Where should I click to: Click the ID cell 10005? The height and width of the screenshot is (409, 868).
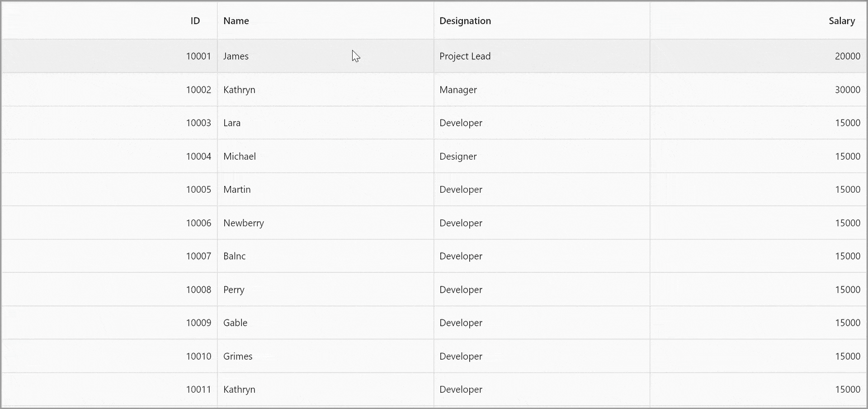[x=198, y=190]
